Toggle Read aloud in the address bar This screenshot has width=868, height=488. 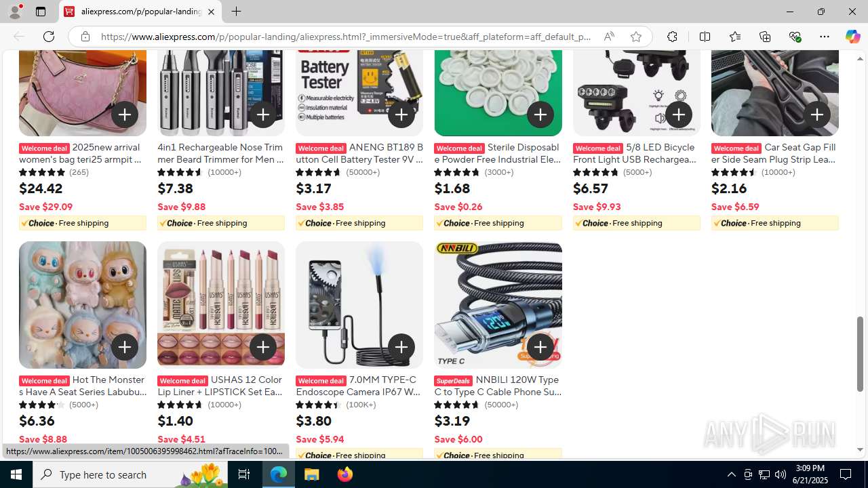(x=609, y=37)
